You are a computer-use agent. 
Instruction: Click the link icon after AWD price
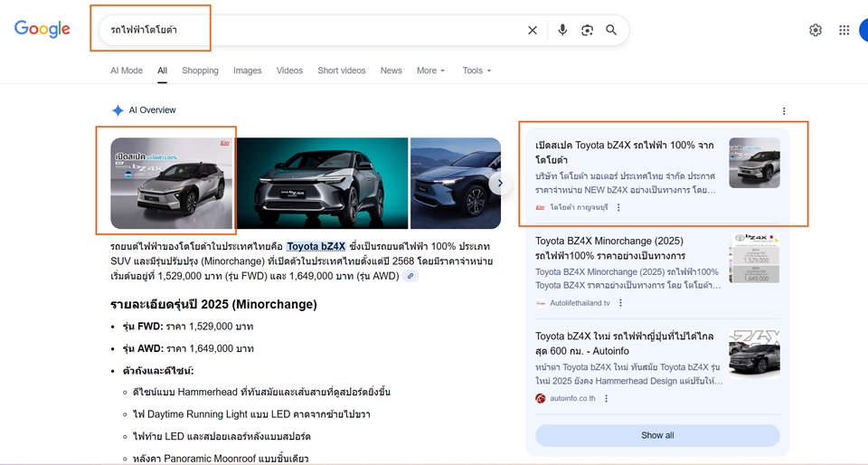coord(410,276)
